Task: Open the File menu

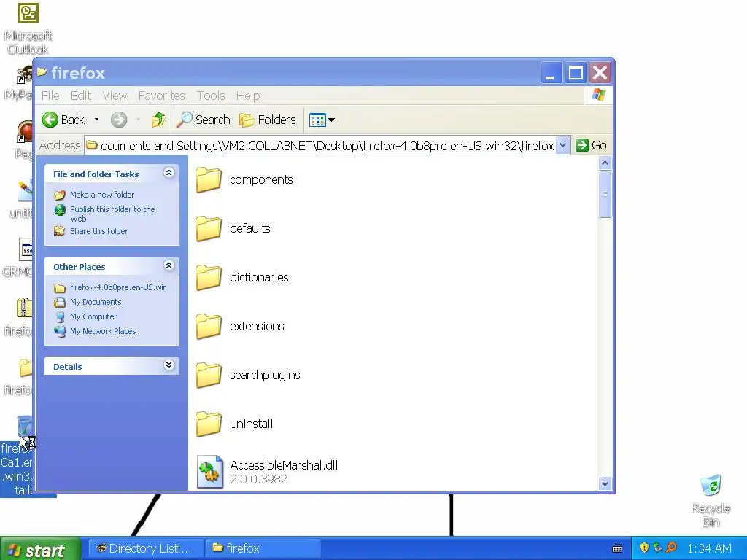Action: coord(50,96)
